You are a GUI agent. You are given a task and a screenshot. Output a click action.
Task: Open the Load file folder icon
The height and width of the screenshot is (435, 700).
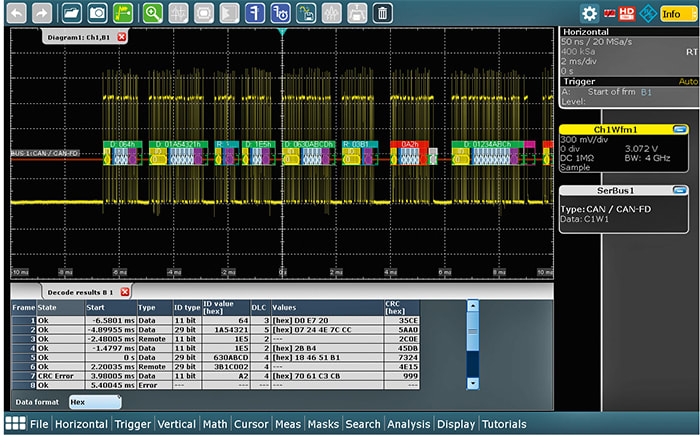pyautogui.click(x=72, y=13)
